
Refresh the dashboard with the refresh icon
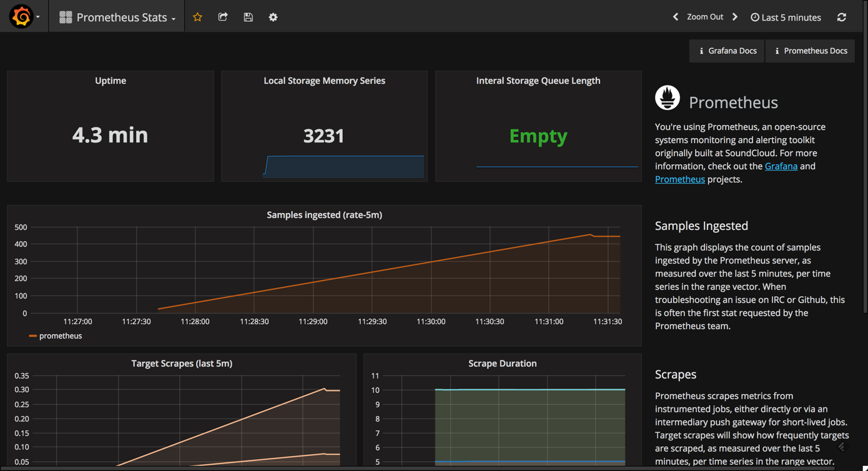pos(842,17)
